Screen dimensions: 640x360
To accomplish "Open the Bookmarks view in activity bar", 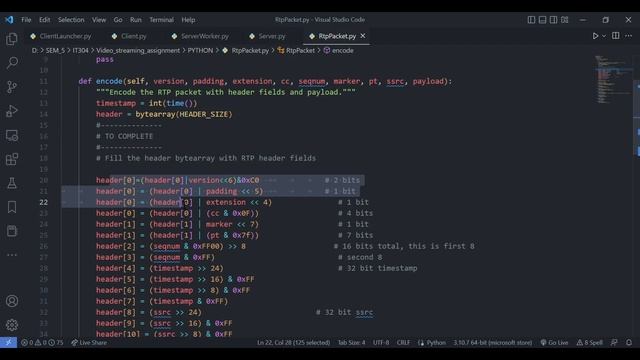I will click(x=12, y=207).
